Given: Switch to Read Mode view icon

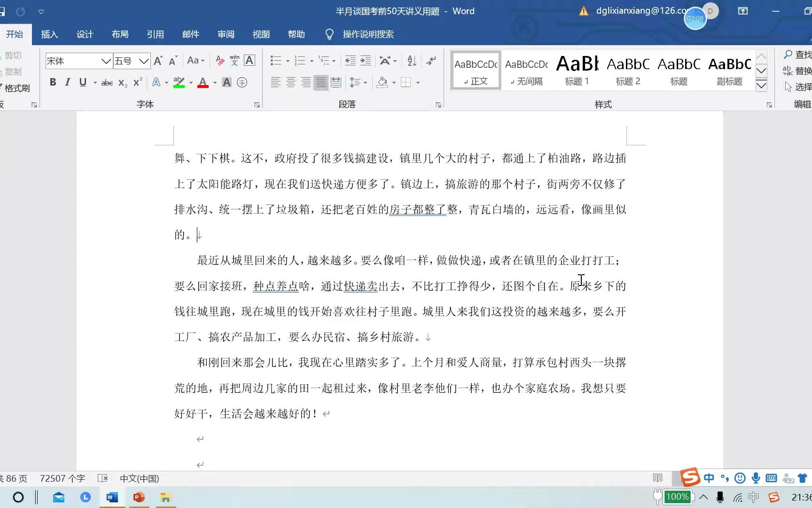Looking at the screenshot, I should [658, 478].
